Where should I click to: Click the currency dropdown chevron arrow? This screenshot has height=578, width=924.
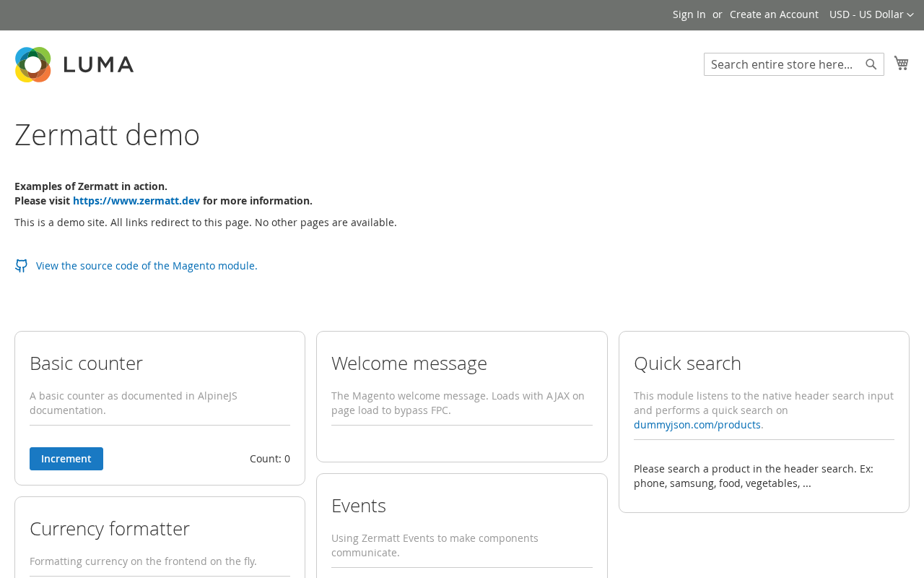point(910,15)
